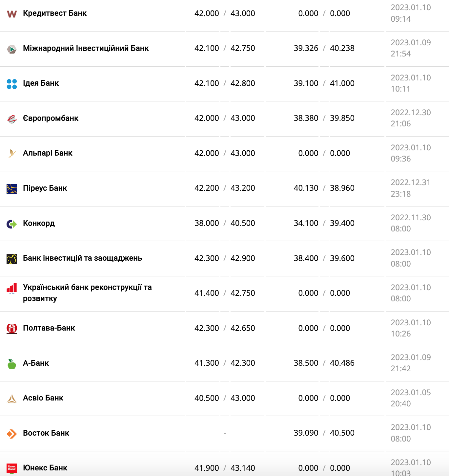Click the Піреус Банк blue logo
Viewport: 449px width, 476px height.
12,189
